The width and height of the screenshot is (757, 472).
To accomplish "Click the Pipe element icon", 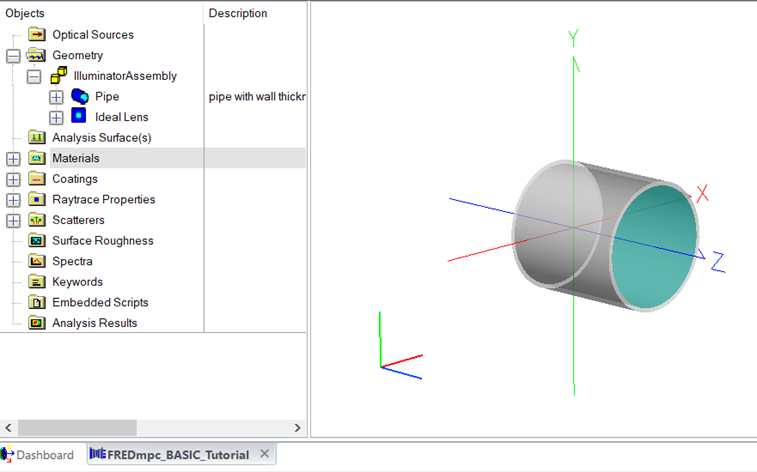I will pyautogui.click(x=79, y=97).
